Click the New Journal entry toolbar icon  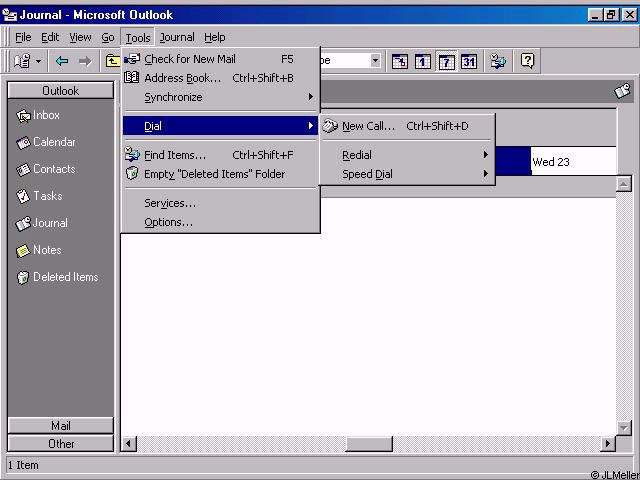click(x=22, y=61)
